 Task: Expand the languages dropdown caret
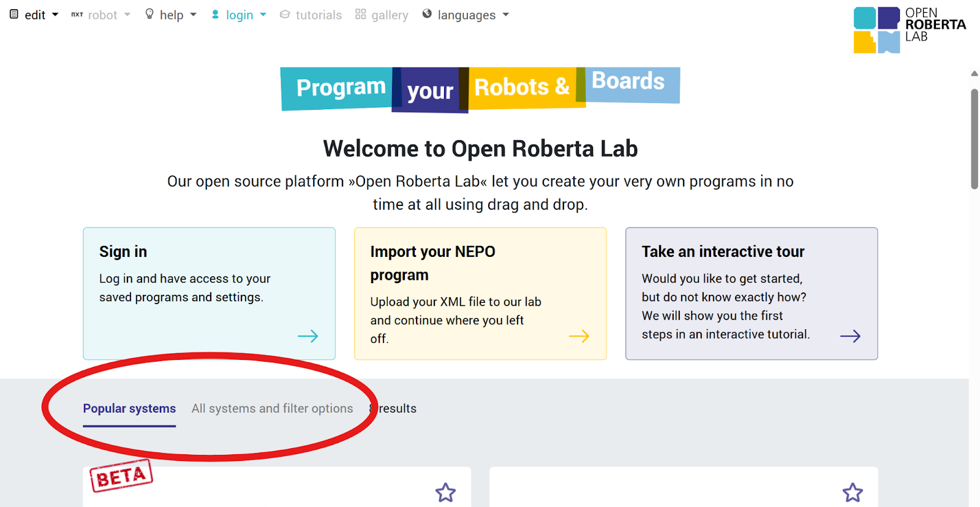[506, 15]
